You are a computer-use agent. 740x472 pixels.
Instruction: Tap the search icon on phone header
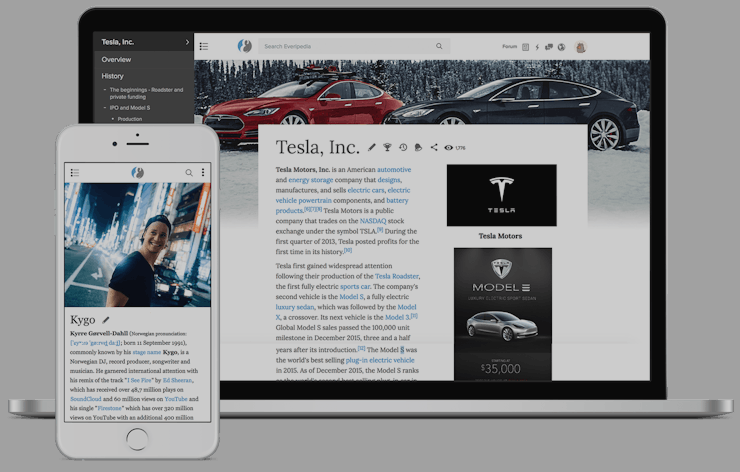click(x=189, y=173)
